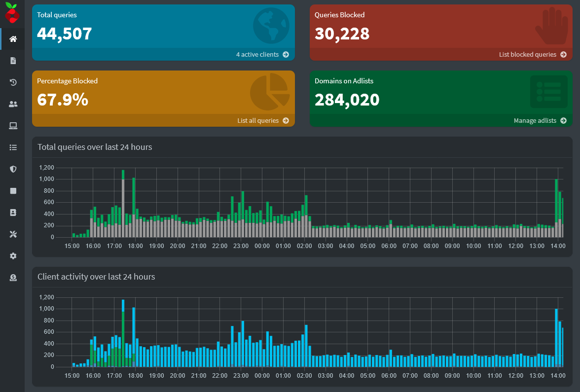This screenshot has width=580, height=392.
Task: View long-term data via the history icon
Action: pos(12,82)
